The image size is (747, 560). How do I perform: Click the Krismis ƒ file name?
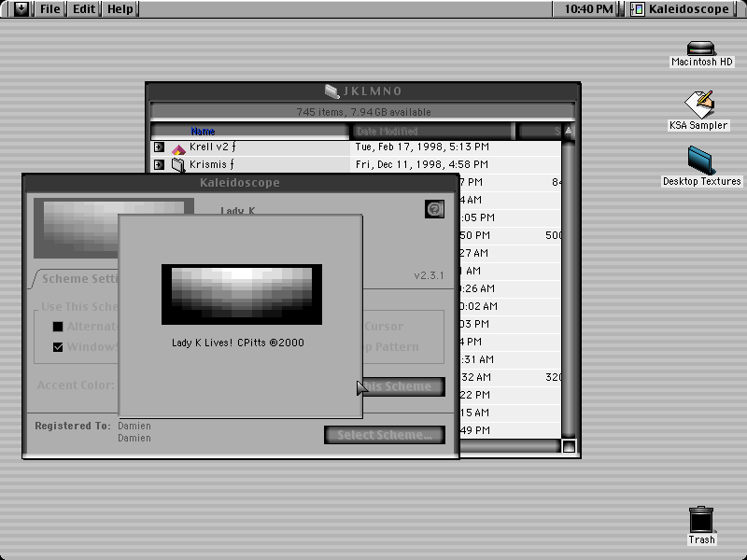212,164
